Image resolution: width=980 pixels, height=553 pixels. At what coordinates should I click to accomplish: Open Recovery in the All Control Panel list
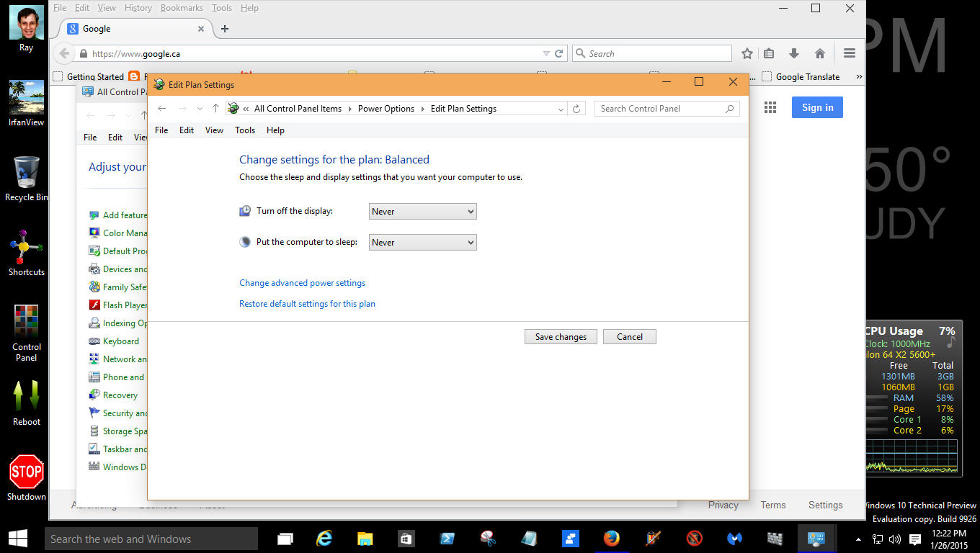pos(120,395)
